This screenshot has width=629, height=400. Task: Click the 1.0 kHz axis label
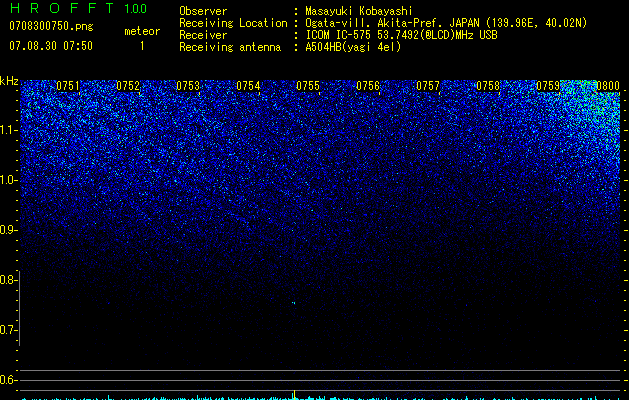pyautogui.click(x=8, y=180)
